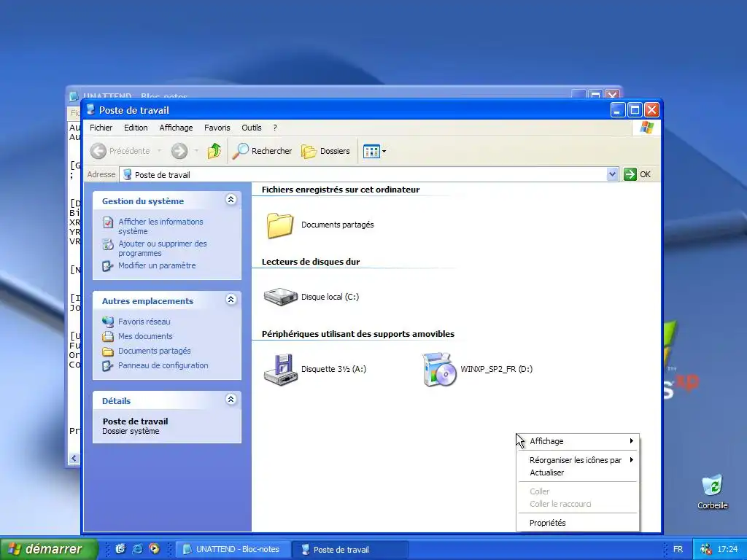Select the Documents partagés folder icon
Viewport: 747px width, 560px height.
pos(279,225)
